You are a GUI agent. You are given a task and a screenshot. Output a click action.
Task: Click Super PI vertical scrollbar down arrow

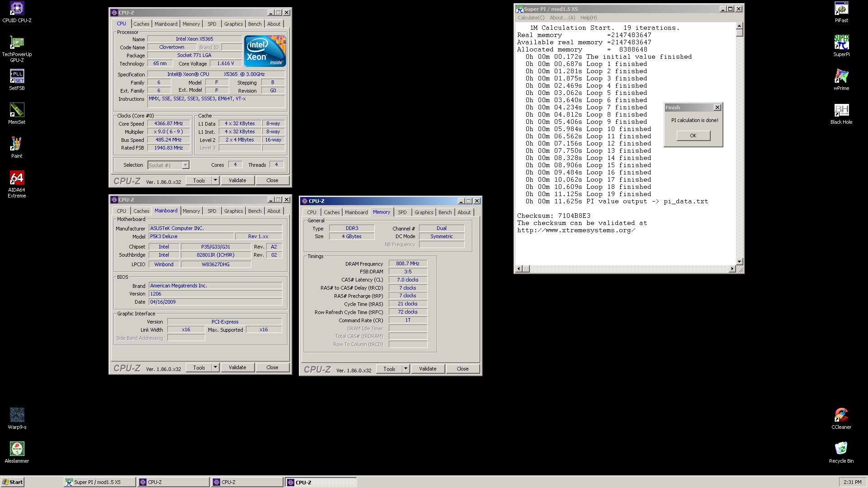pos(740,262)
